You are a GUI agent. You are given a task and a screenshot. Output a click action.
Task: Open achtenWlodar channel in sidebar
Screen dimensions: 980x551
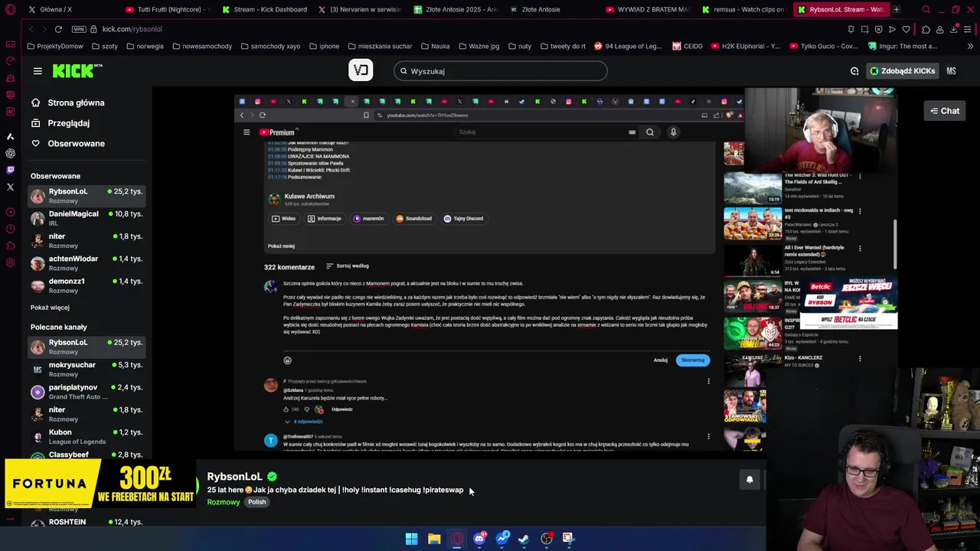pos(86,263)
